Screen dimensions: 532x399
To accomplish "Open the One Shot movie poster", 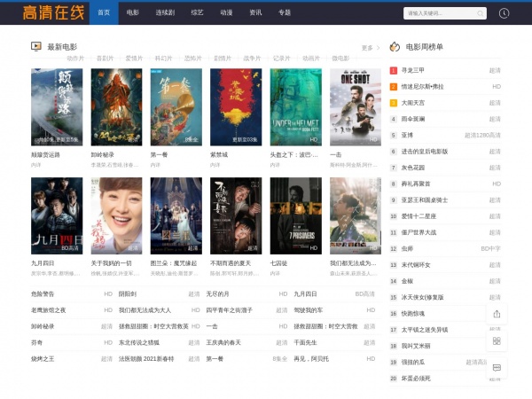I will coord(356,107).
